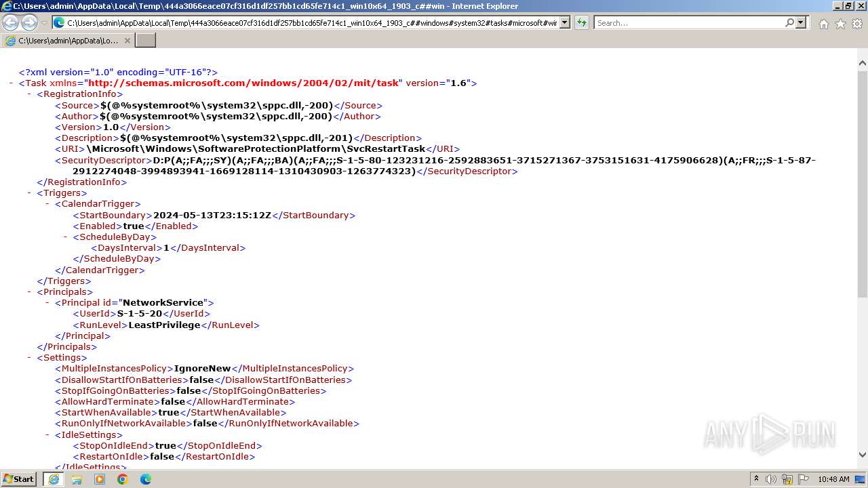
Task: Collapse the Principal id NetworkService node
Action: (48, 303)
